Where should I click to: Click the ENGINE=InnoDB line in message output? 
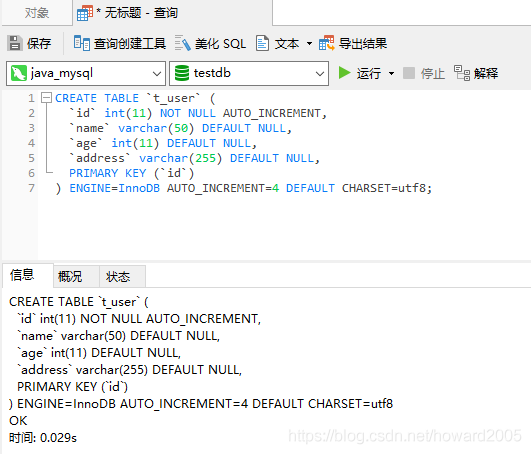[x=201, y=404]
